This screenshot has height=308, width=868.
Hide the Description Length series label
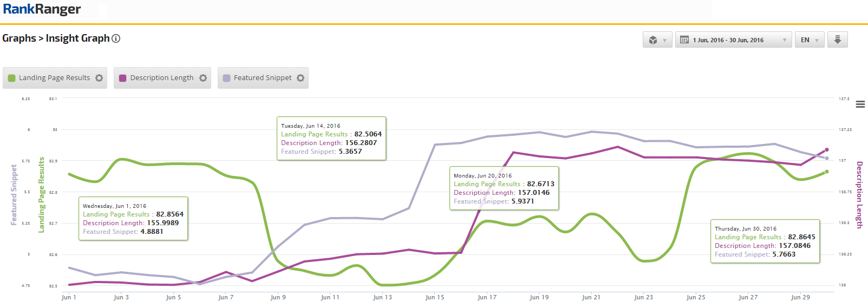pyautogui.click(x=161, y=78)
